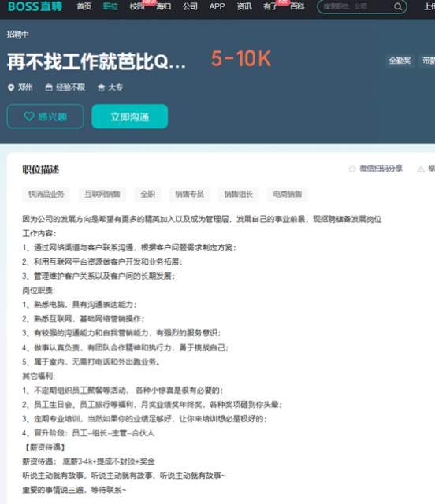The width and height of the screenshot is (435, 504).
Task: Click the 互联网销售 tag
Action: coord(102,195)
